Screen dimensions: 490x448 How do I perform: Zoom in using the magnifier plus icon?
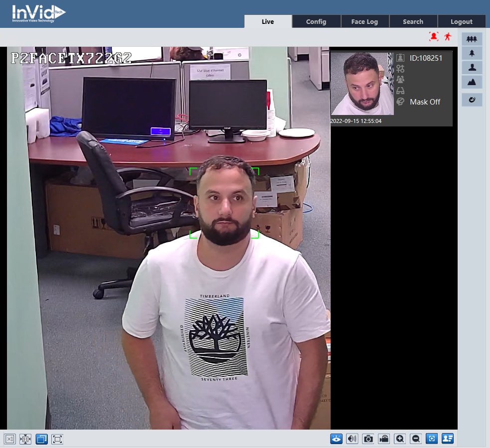[x=399, y=439]
